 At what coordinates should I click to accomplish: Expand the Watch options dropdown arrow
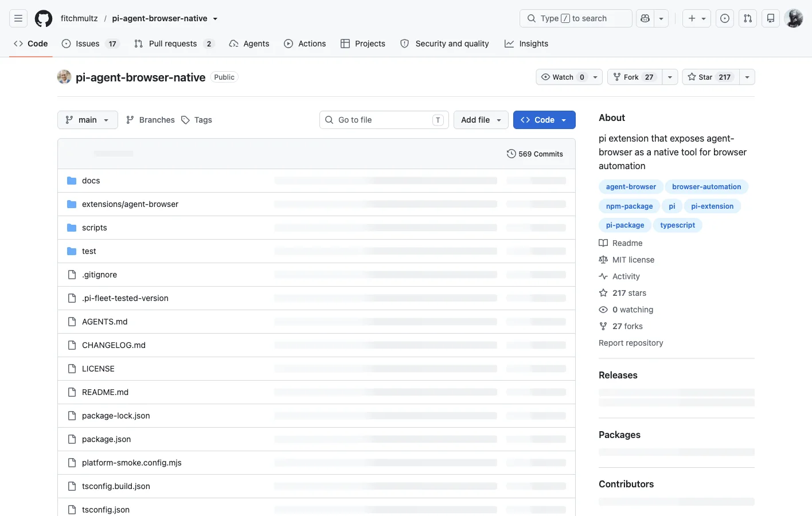tap(596, 77)
